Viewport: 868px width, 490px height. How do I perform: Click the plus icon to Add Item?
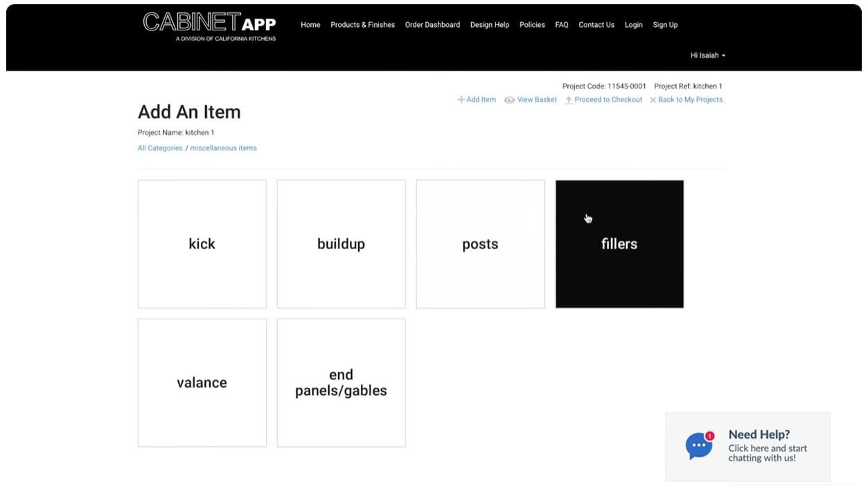point(460,100)
